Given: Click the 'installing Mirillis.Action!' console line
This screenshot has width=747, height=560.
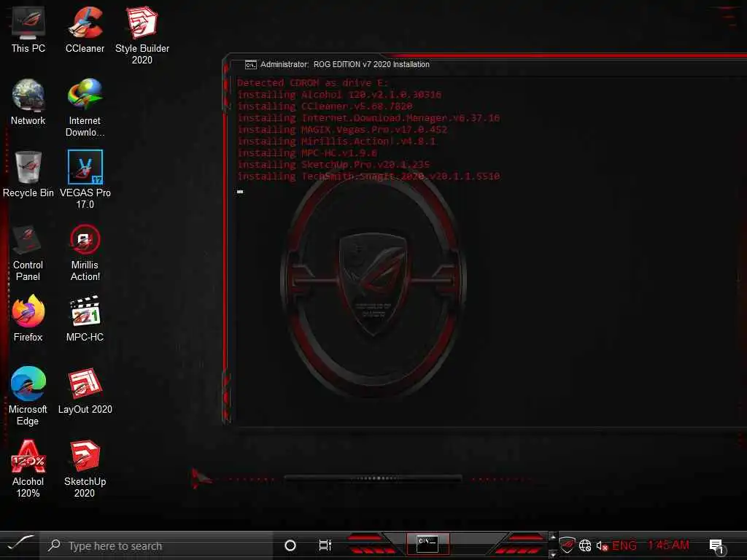Looking at the screenshot, I should (x=336, y=141).
